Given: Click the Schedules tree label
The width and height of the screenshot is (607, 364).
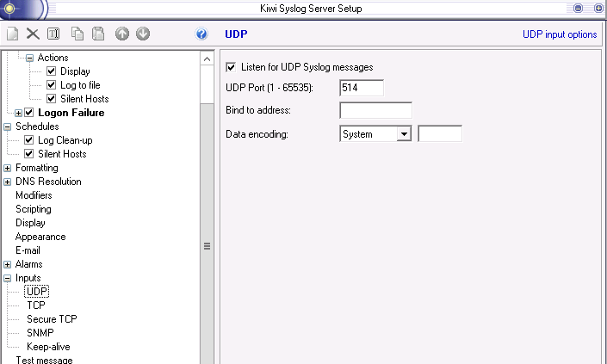Looking at the screenshot, I should coord(37,126).
